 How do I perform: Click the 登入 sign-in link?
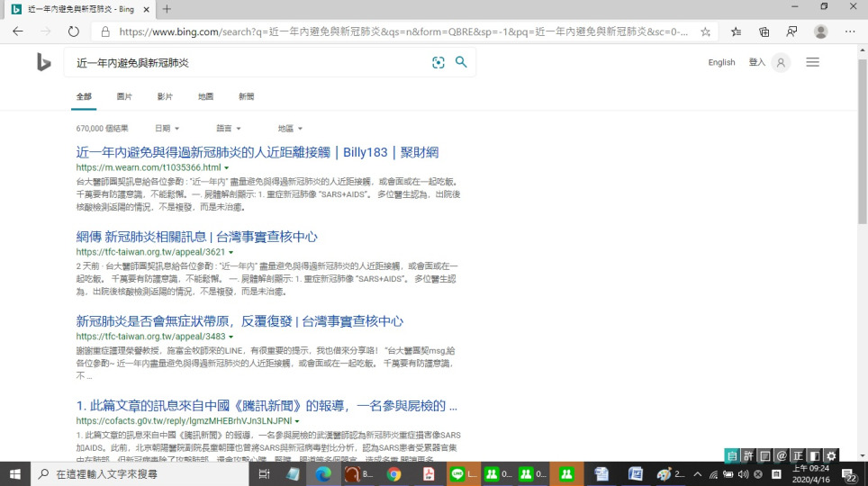point(756,62)
